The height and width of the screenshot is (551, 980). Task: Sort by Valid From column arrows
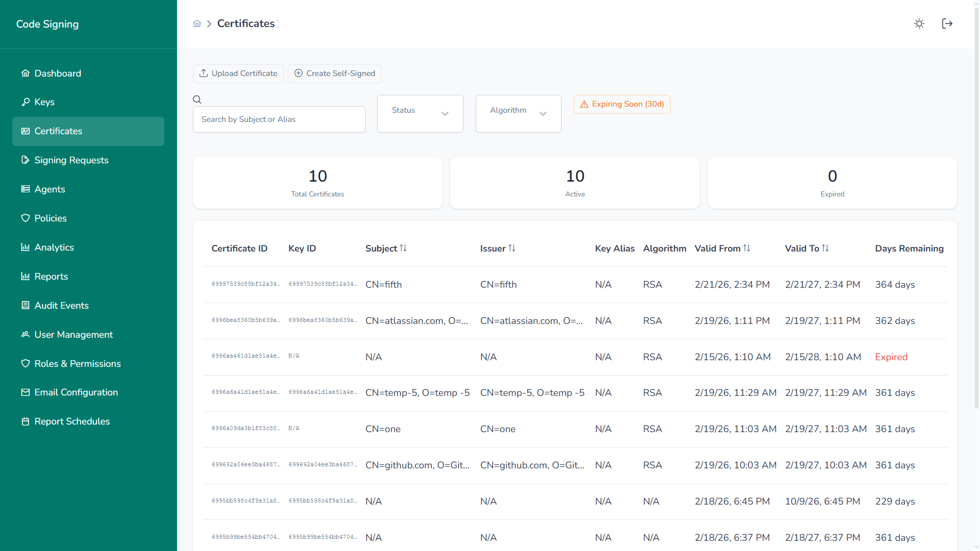(747, 248)
